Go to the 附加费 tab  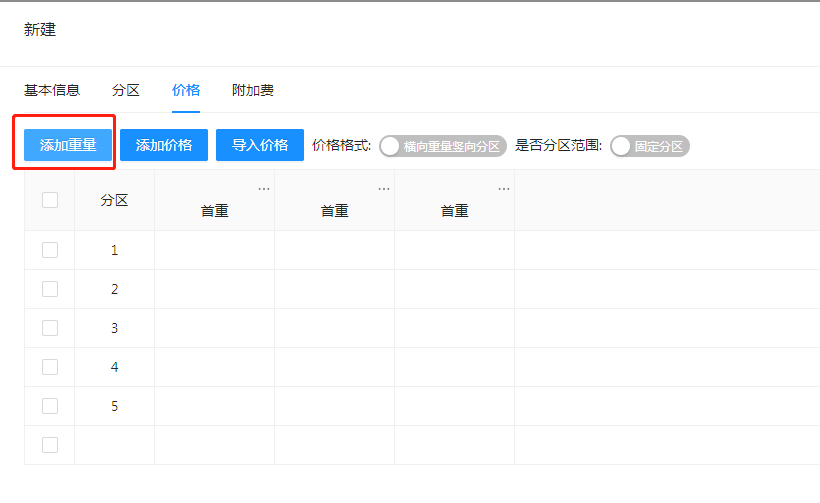coord(253,90)
